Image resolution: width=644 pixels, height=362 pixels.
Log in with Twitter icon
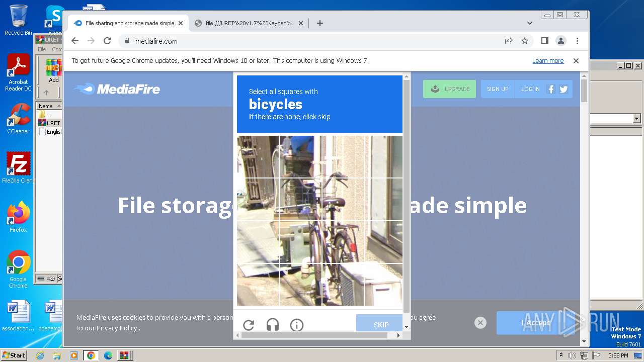(563, 89)
